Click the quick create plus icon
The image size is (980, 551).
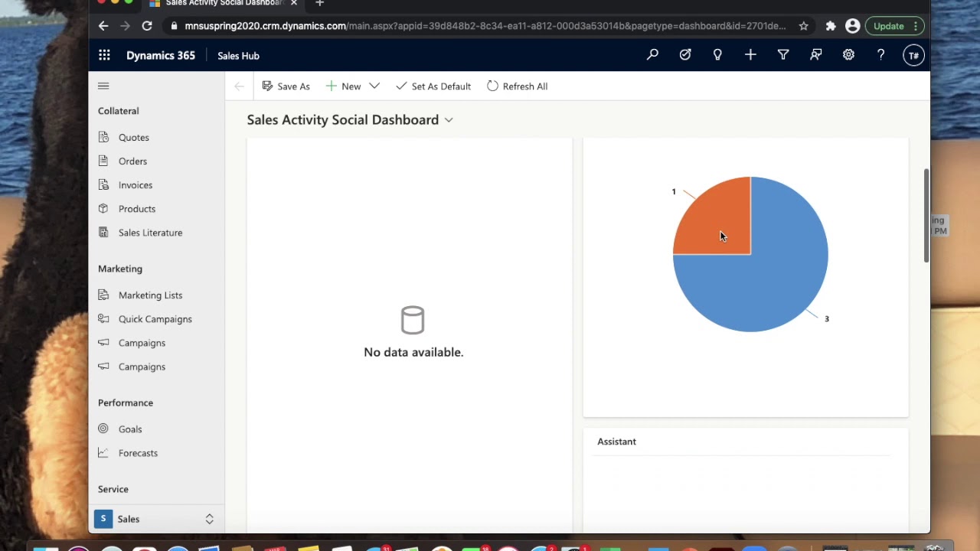tap(750, 55)
